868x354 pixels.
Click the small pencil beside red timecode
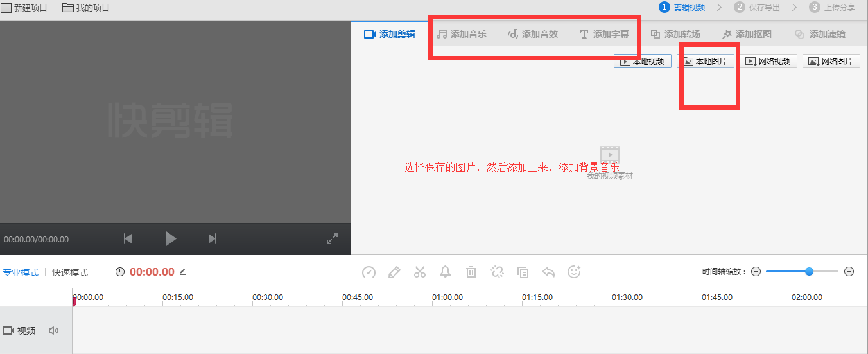tap(182, 272)
